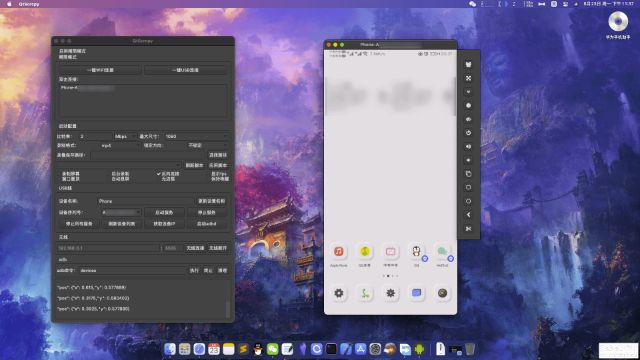Click the volume up speaker icon
Image resolution: width=640 pixels, height=360 pixels.
point(468,147)
